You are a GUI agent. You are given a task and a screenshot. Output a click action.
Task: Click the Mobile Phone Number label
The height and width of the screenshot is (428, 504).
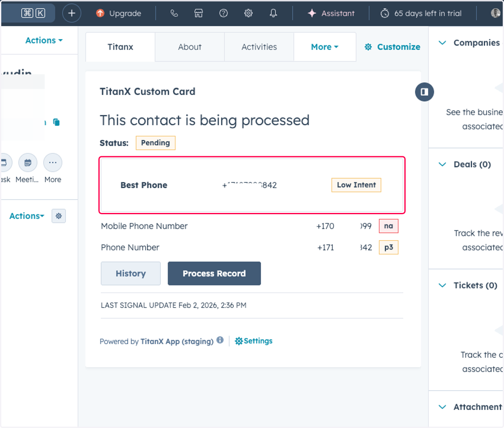[x=144, y=226]
